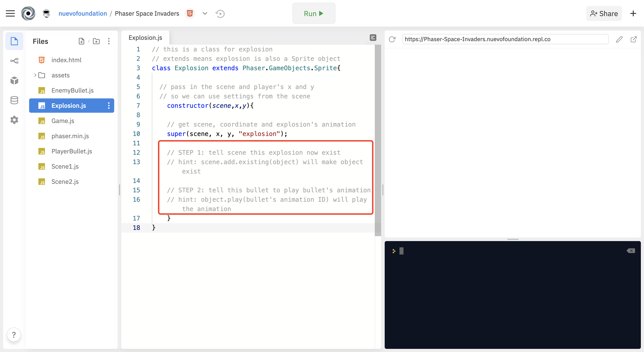Open the hamburger main menu
644x352 pixels.
10,13
